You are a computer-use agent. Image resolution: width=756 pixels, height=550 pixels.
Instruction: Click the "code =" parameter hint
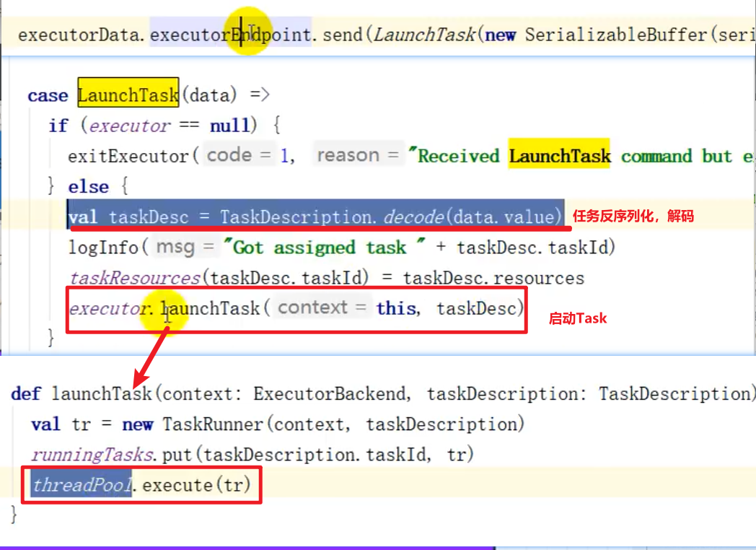click(x=239, y=155)
